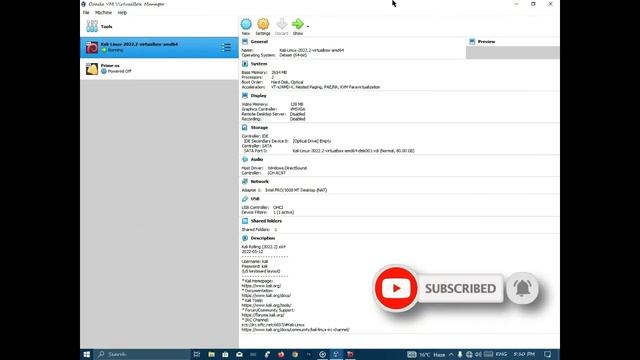Click the microphone icon in the system tray
The height and width of the screenshot is (360, 640).
pos(460,354)
